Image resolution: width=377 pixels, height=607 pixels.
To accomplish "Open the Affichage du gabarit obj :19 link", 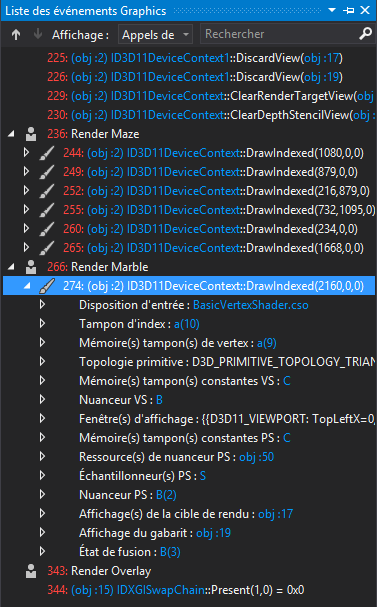I will [213, 533].
